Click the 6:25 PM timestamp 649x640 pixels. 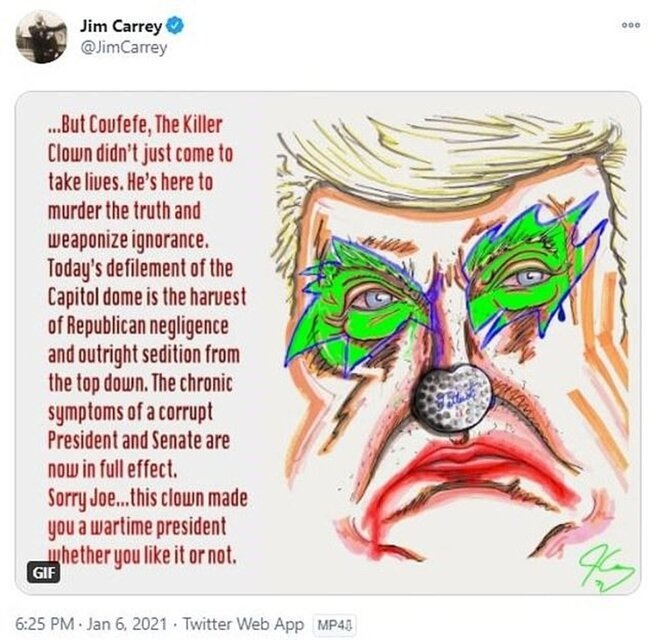point(45,624)
